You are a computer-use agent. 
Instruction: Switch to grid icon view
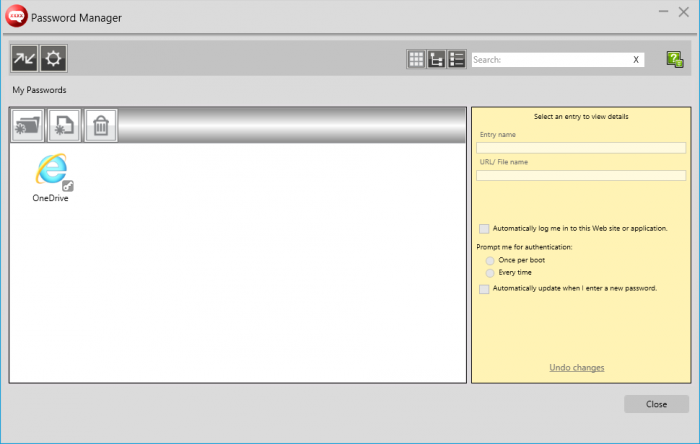416,60
